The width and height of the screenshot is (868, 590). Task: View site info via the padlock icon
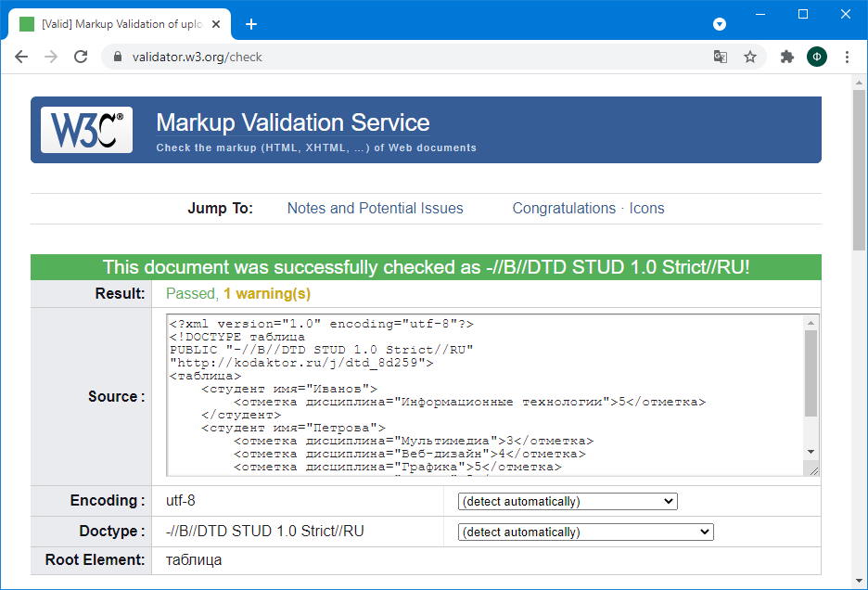tap(118, 58)
